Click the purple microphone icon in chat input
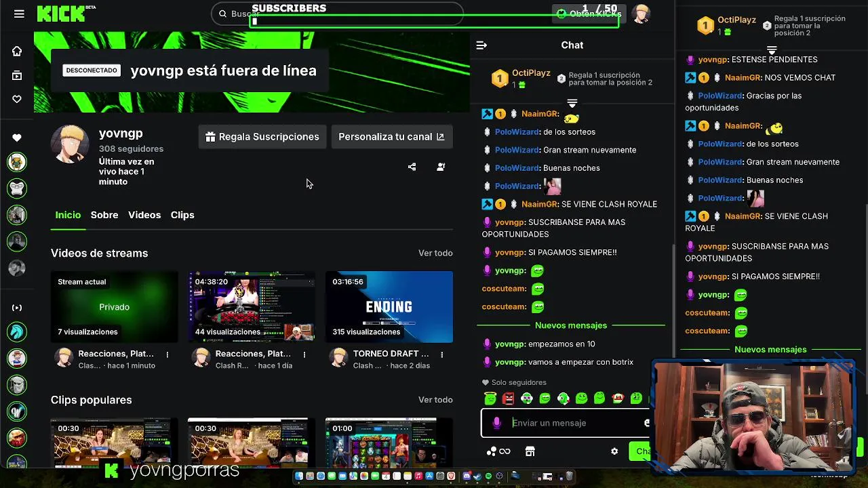The height and width of the screenshot is (488, 868). click(x=496, y=423)
